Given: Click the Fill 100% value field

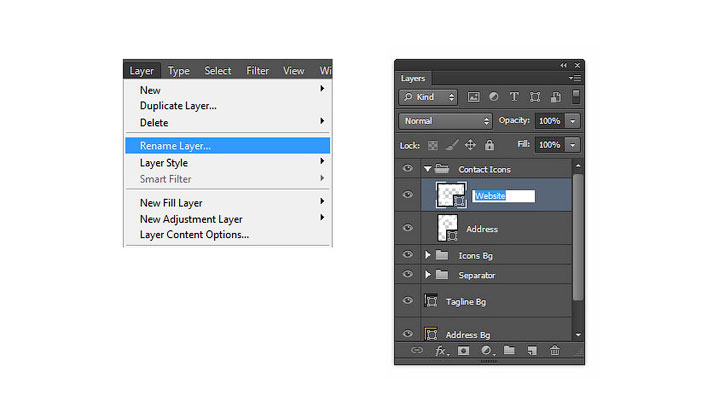Looking at the screenshot, I should (550, 145).
